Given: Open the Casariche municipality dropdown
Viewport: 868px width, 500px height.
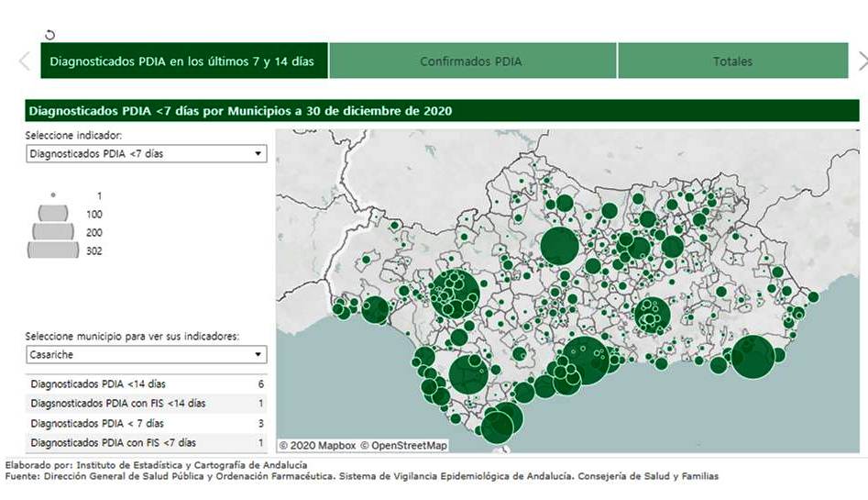Looking at the screenshot, I should [x=147, y=354].
